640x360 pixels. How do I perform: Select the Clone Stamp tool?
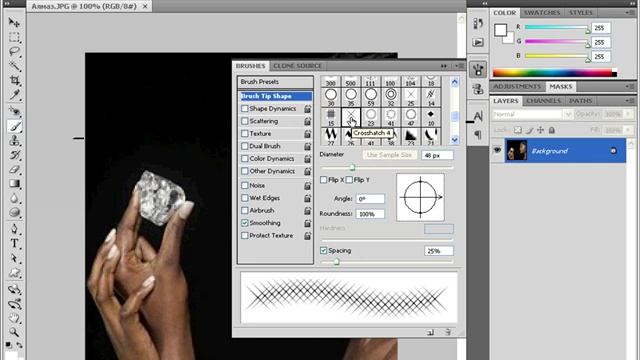pos(14,141)
